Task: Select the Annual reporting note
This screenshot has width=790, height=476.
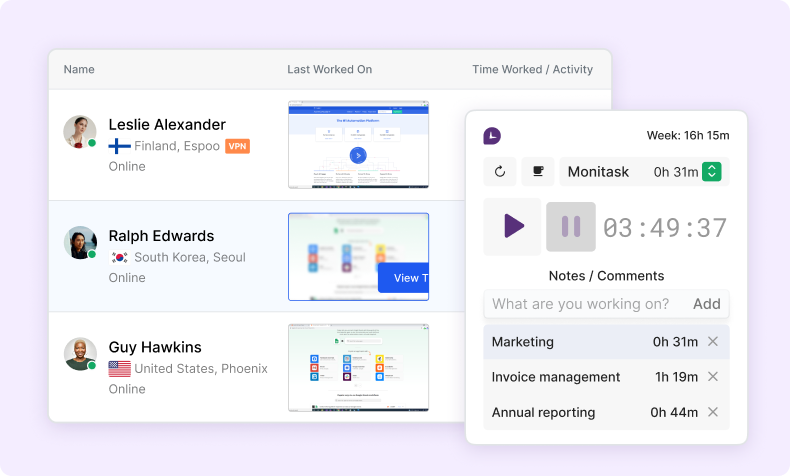Action: [606, 412]
